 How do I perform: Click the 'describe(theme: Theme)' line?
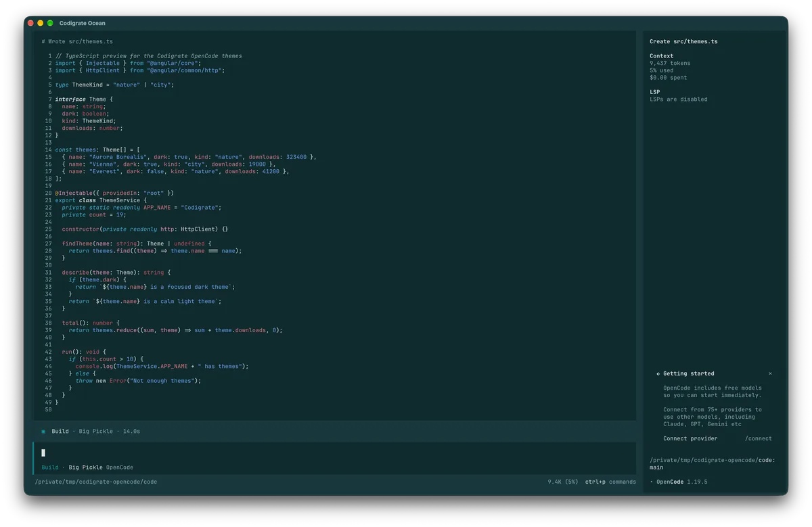116,273
